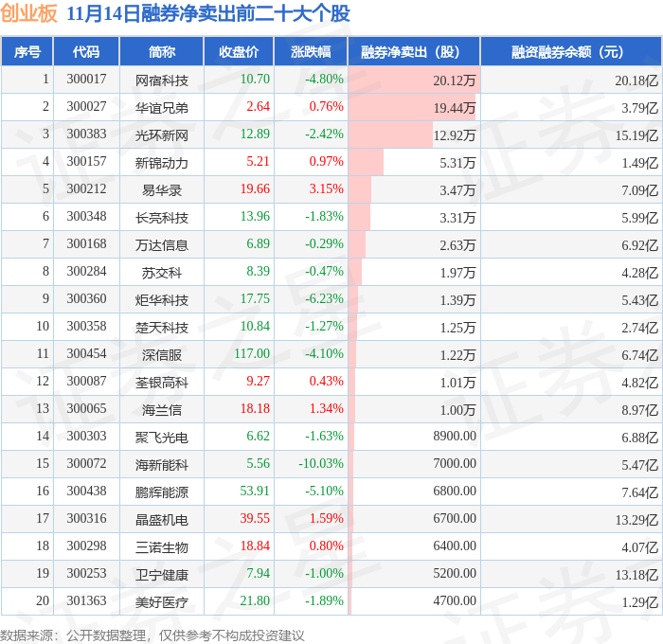Select stock name 荃银高科
This screenshot has height=644, width=663.
162,383
